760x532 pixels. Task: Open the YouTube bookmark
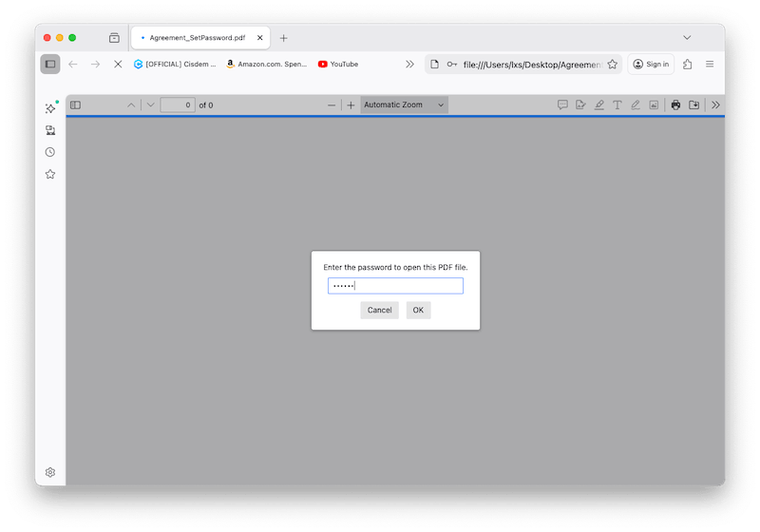pyautogui.click(x=338, y=64)
